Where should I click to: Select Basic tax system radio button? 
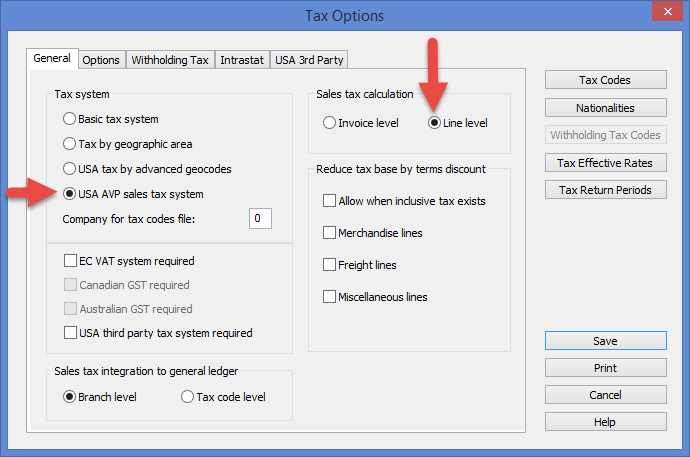pyautogui.click(x=70, y=119)
